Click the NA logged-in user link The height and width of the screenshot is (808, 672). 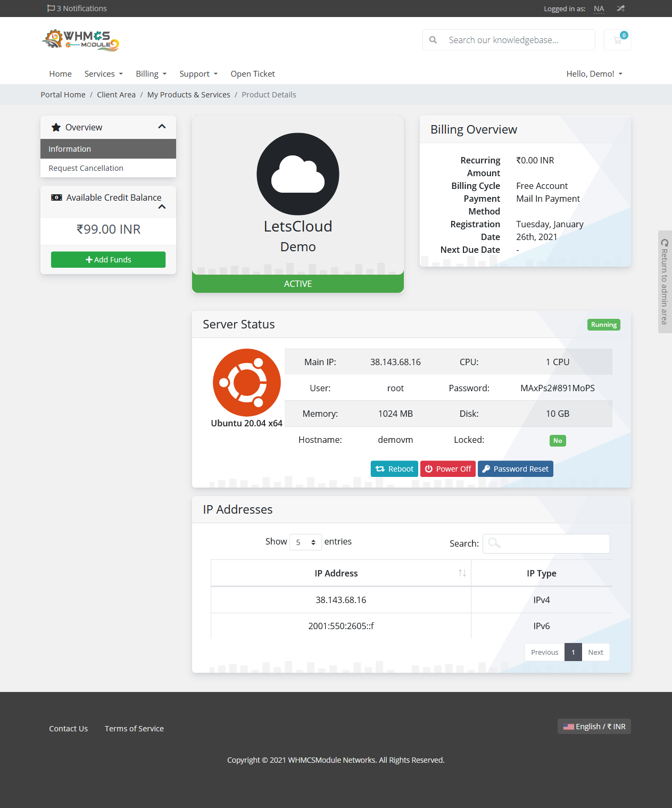(599, 9)
